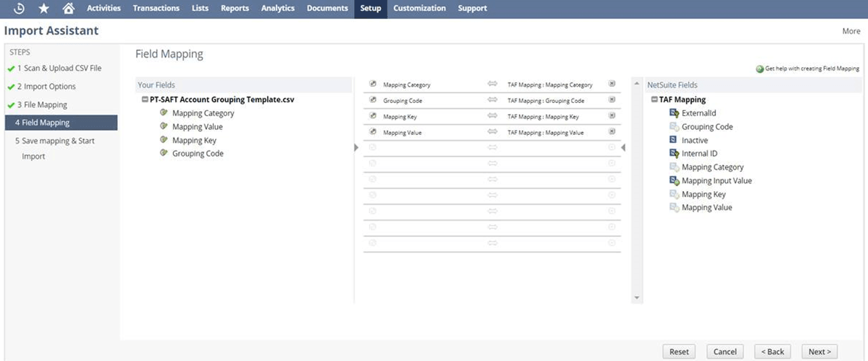
Task: Select Mapping Value in Your Fields tree
Action: click(198, 127)
